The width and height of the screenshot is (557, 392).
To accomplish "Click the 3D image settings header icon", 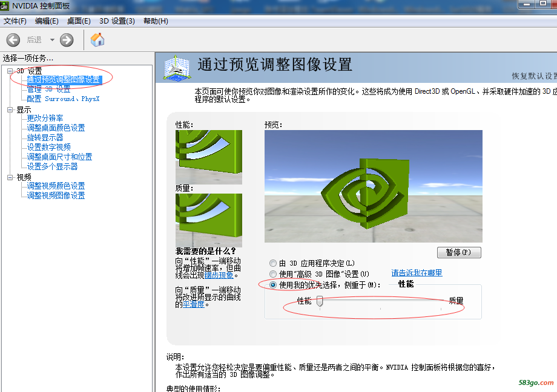I will tap(177, 68).
